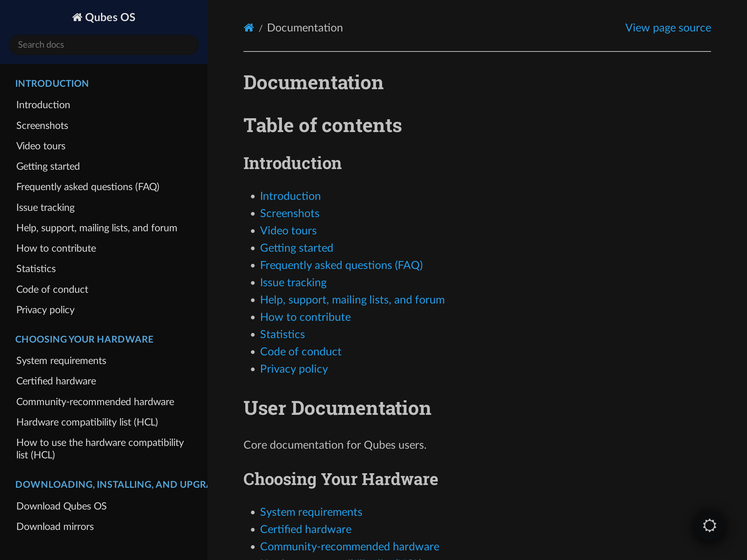747x560 pixels.
Task: Click the User Documentation heading
Action: [337, 408]
